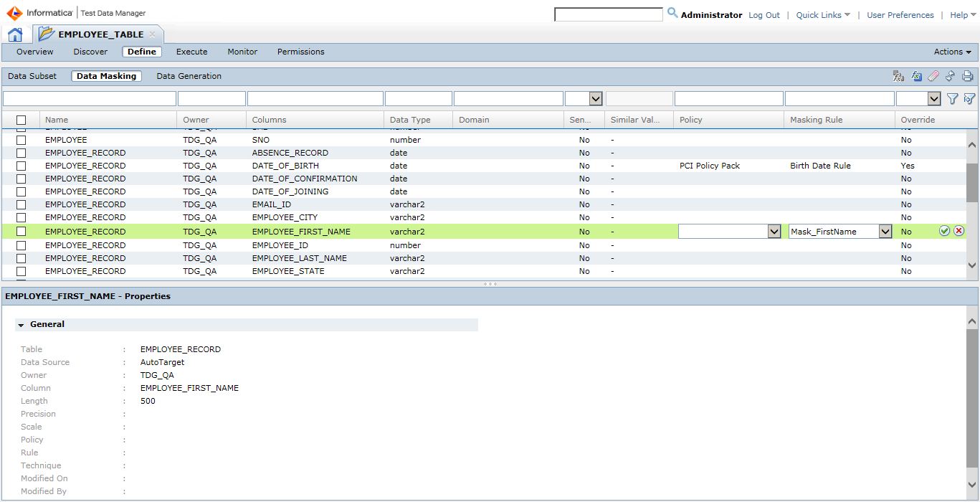Switch to the Monitor tab

click(x=242, y=52)
